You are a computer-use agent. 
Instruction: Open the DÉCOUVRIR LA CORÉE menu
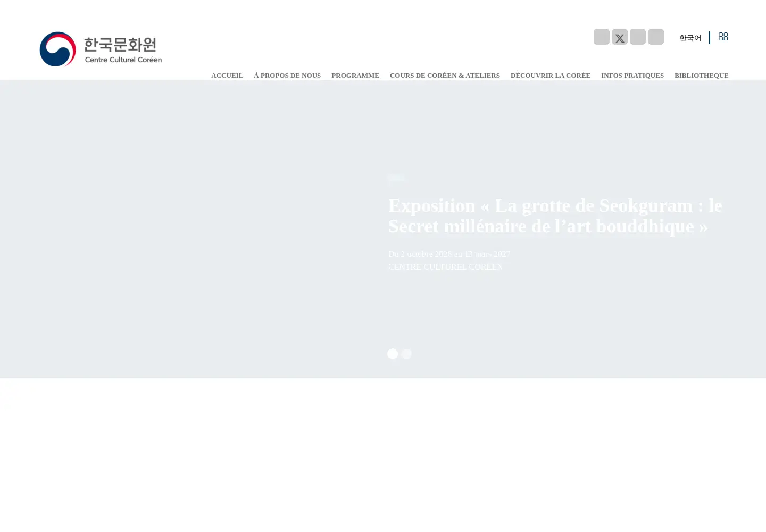pos(551,76)
